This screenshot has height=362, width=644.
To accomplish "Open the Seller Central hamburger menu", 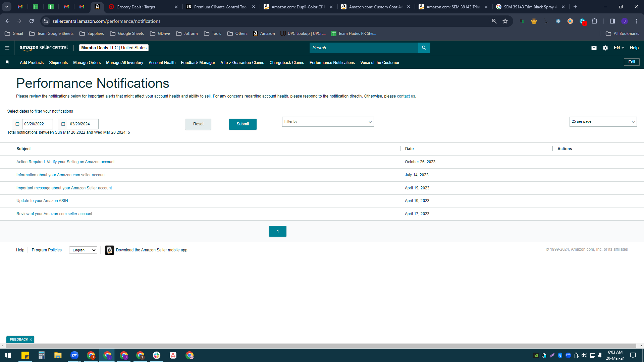I will [x=7, y=48].
